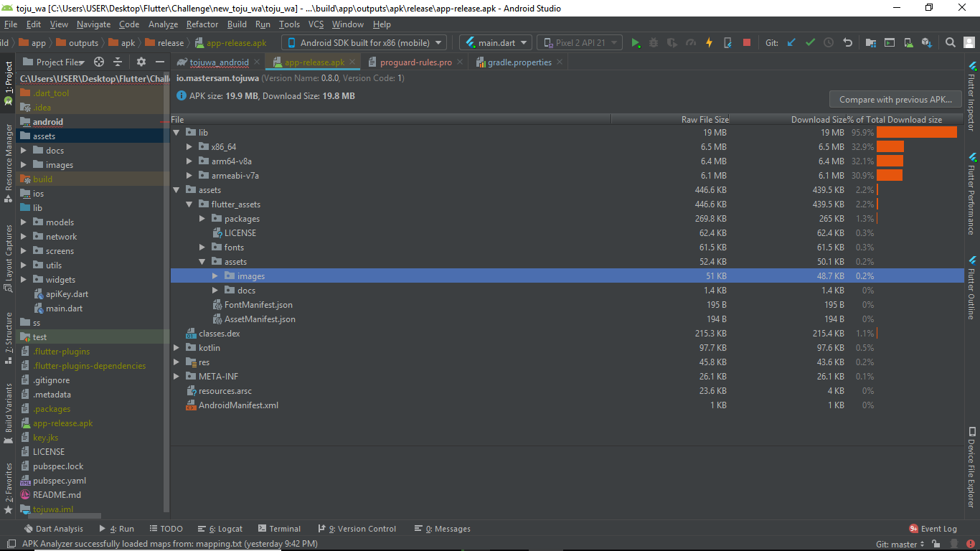Select pubspec.yaml in the Project tree
The width and height of the screenshot is (980, 551).
tap(60, 481)
